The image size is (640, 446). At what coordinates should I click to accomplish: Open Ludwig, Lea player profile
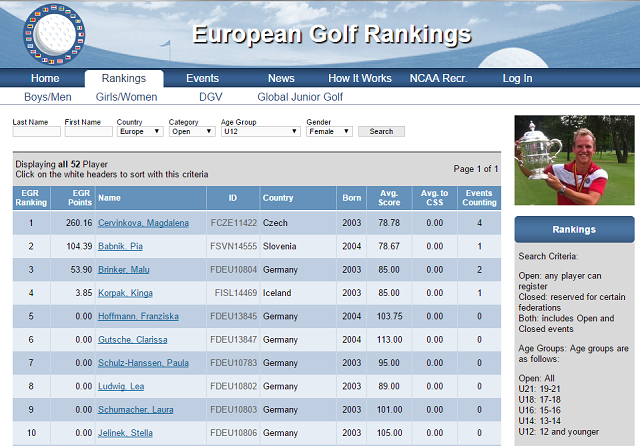pos(121,386)
